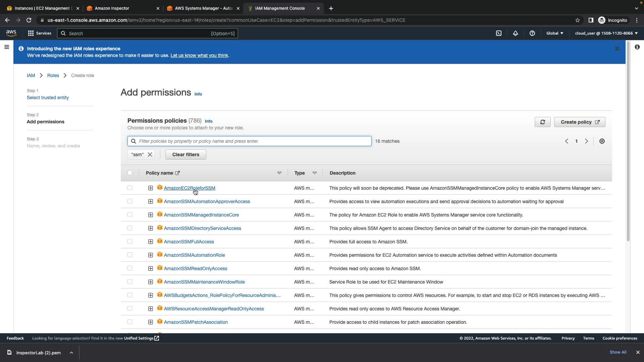Toggle the select-all policies header checkbox
This screenshot has height=362, width=644.
click(130, 173)
